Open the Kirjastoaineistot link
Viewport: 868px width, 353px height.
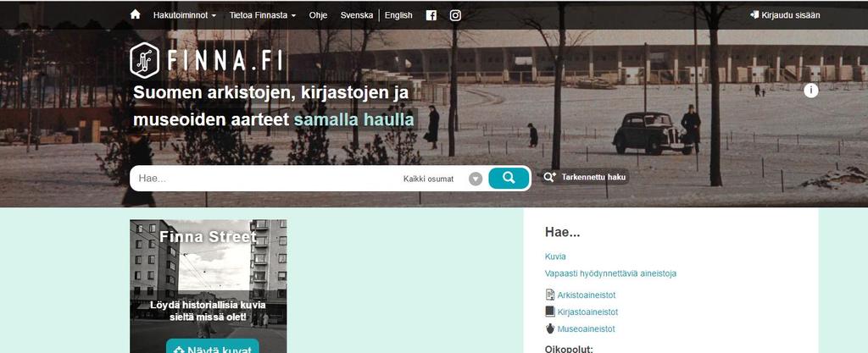tap(587, 312)
